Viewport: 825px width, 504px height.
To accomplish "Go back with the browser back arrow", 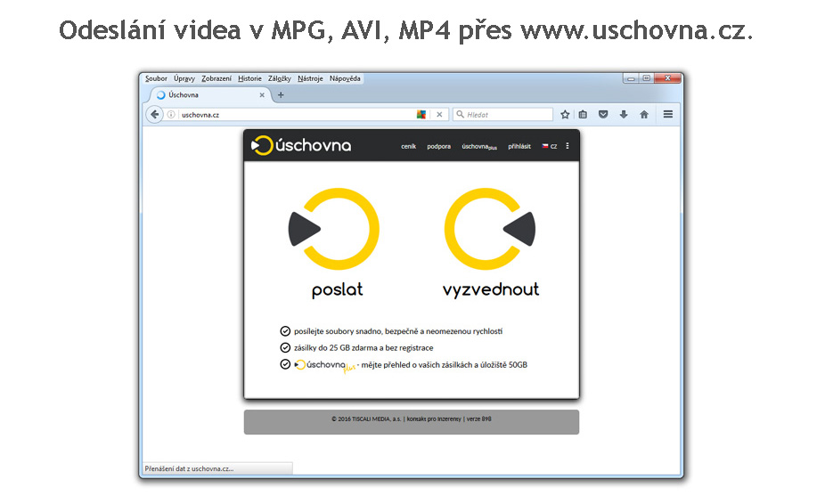I will click(x=155, y=114).
